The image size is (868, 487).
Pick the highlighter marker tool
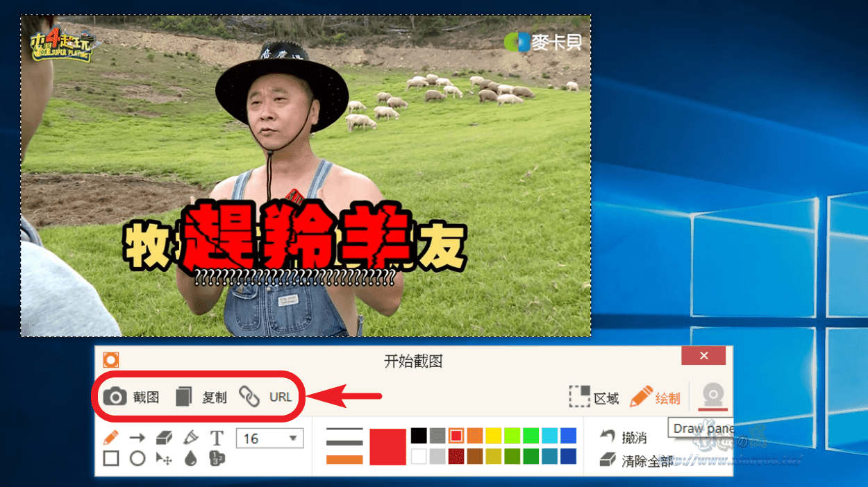pyautogui.click(x=190, y=438)
